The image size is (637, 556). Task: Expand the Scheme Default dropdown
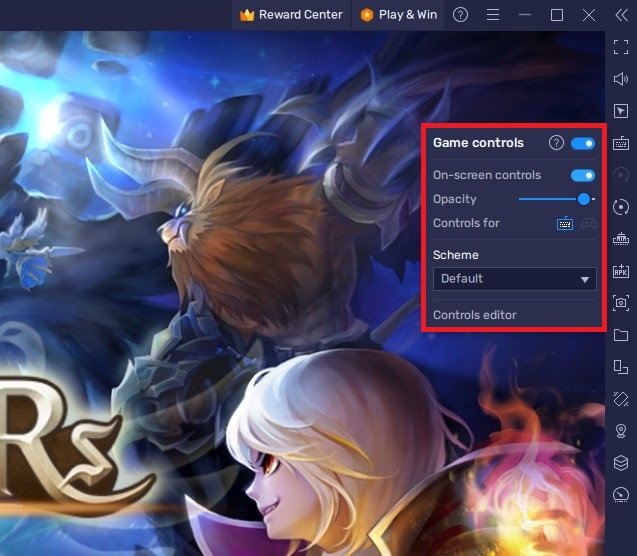(x=515, y=279)
